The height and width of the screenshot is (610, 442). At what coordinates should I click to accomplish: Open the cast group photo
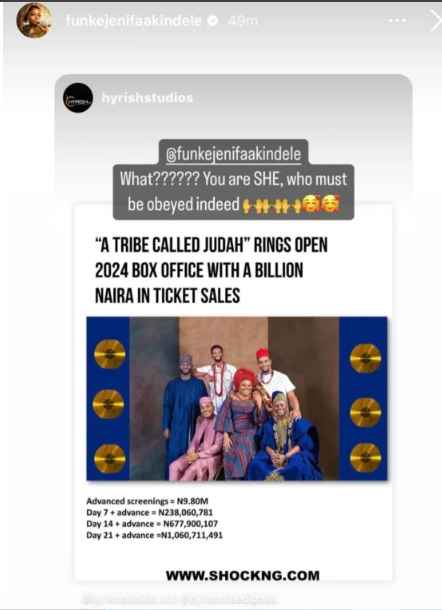point(237,399)
